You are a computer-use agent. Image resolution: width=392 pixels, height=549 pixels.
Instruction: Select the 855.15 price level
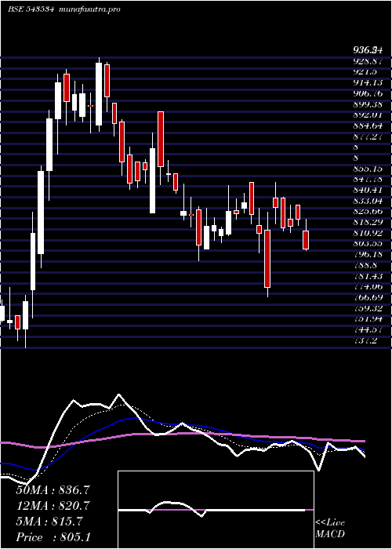367,169
